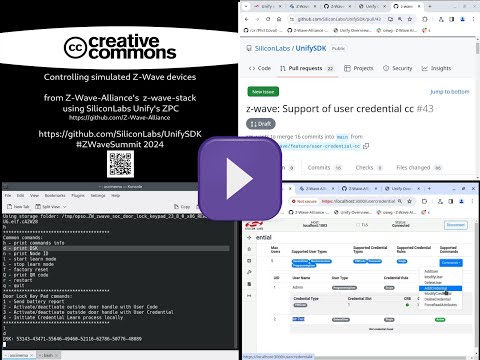Select AddCredential from the commands menu

[x=440, y=288]
